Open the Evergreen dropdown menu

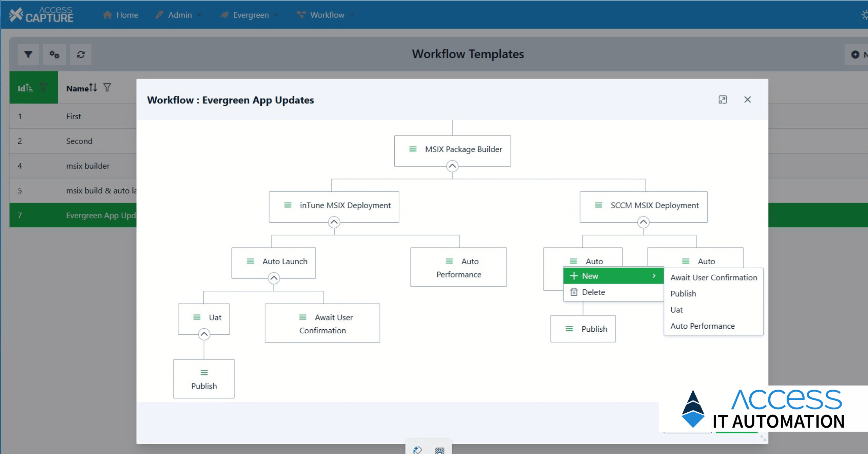(x=250, y=15)
